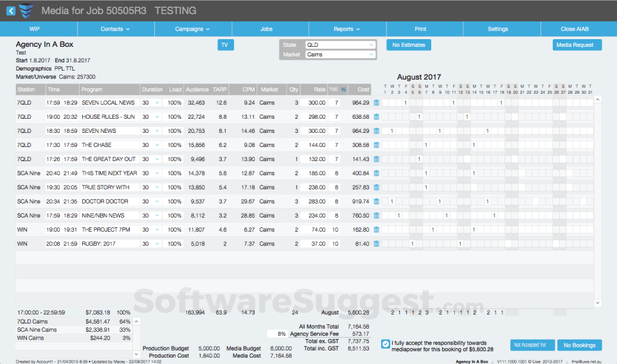
Task: Open duration dropdown for RUGBY: 2017 row
Action: pos(157,244)
